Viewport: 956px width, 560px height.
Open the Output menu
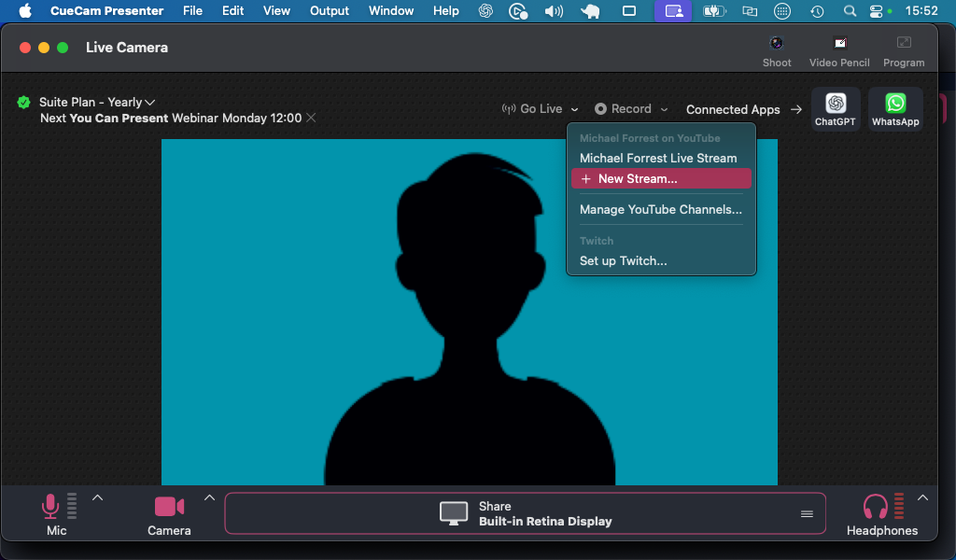pos(330,11)
